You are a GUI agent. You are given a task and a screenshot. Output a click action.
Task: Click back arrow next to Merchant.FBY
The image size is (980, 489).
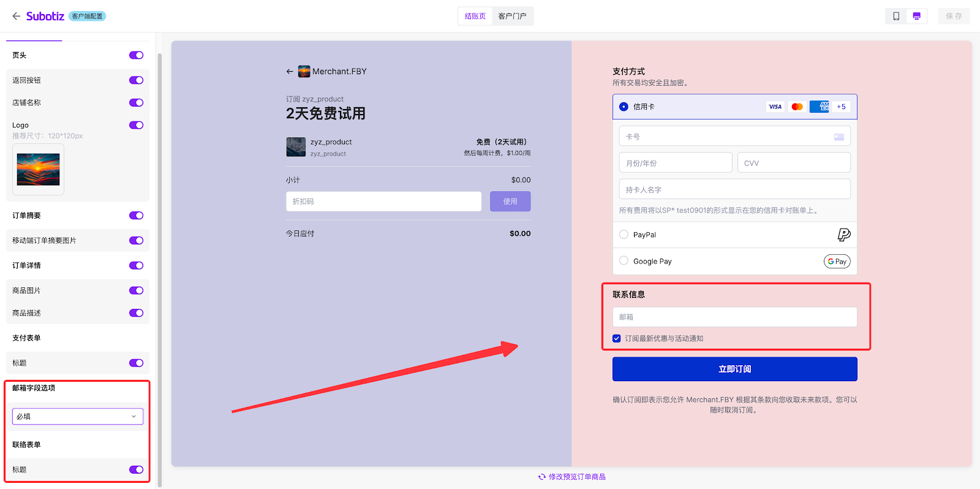tap(290, 72)
